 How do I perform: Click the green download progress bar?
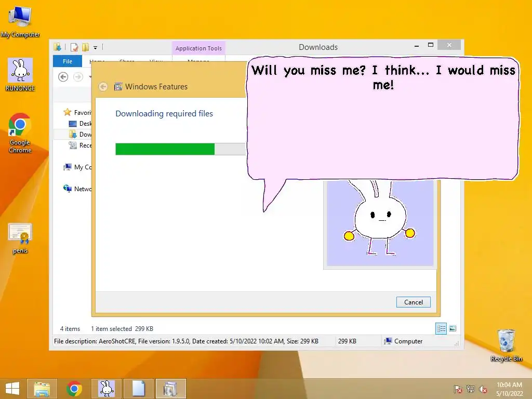click(x=165, y=149)
